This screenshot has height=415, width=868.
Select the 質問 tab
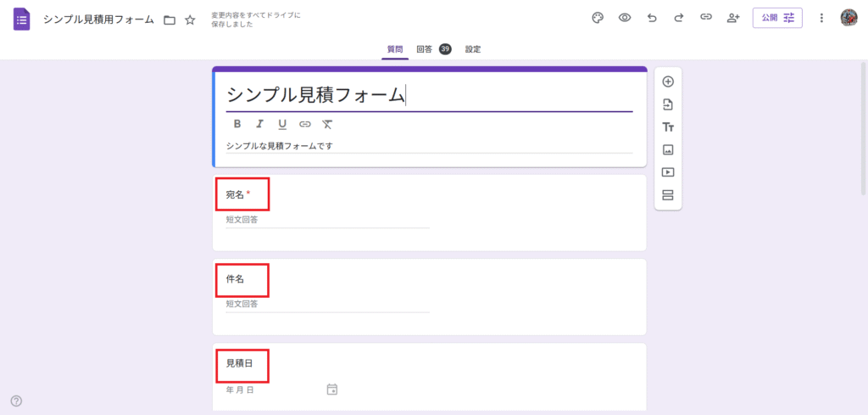pyautogui.click(x=395, y=49)
